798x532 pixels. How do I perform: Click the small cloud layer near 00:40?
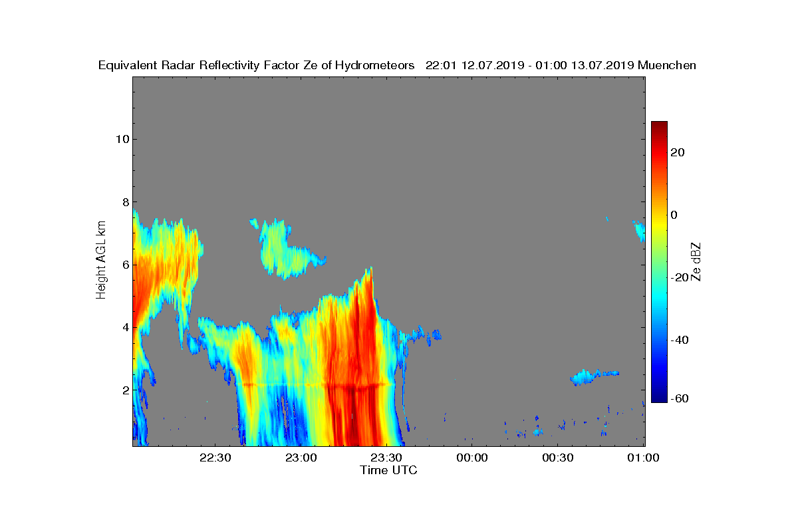pyautogui.click(x=594, y=376)
